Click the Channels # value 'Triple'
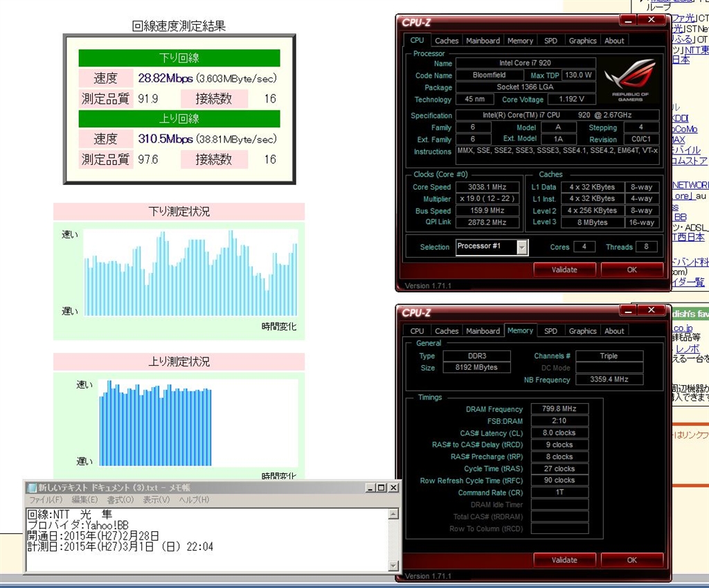 609,356
